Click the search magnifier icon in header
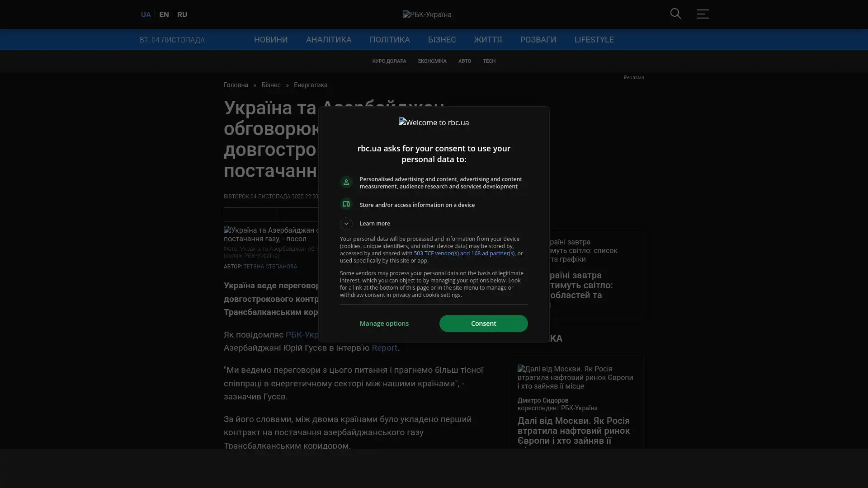 coord(675,14)
